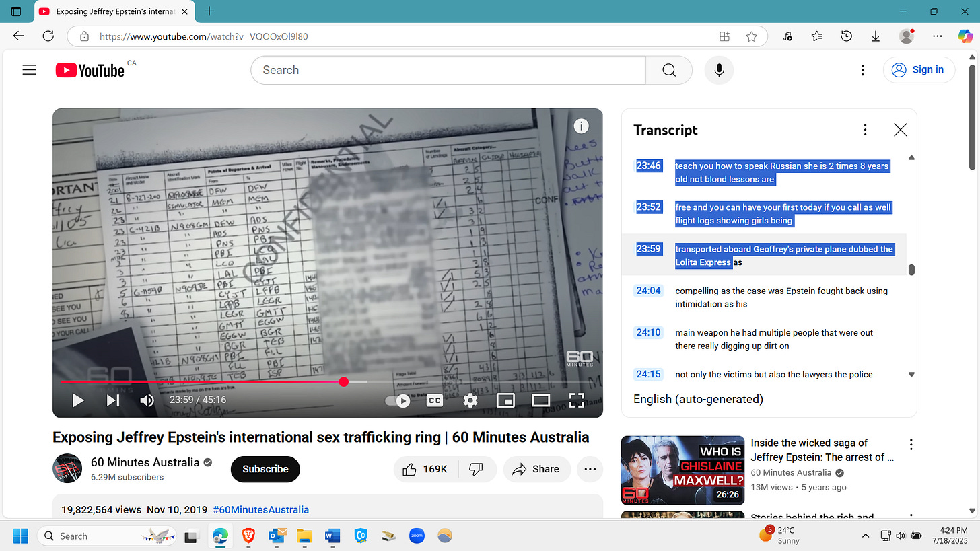
Task: Open Edge history
Action: point(847,36)
